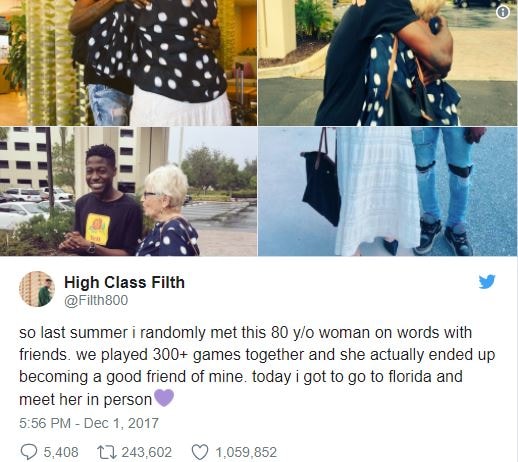Click the Twitter bird logo icon

tap(487, 282)
